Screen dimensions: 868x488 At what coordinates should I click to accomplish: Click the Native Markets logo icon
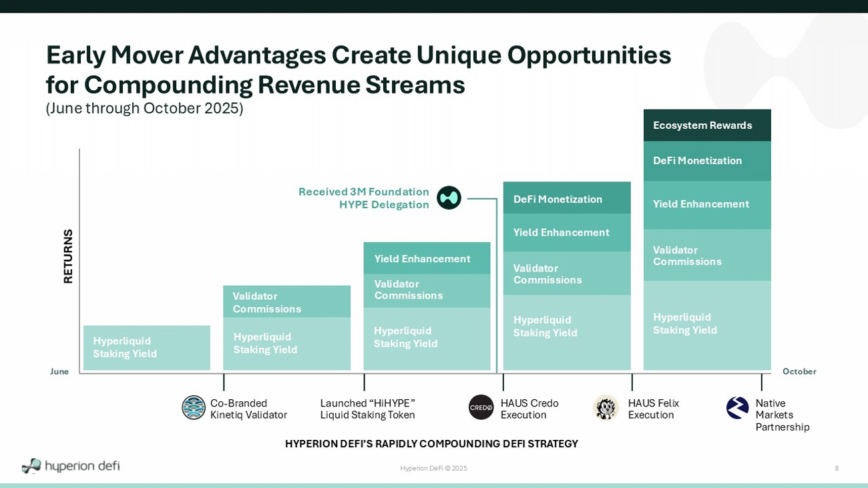738,408
